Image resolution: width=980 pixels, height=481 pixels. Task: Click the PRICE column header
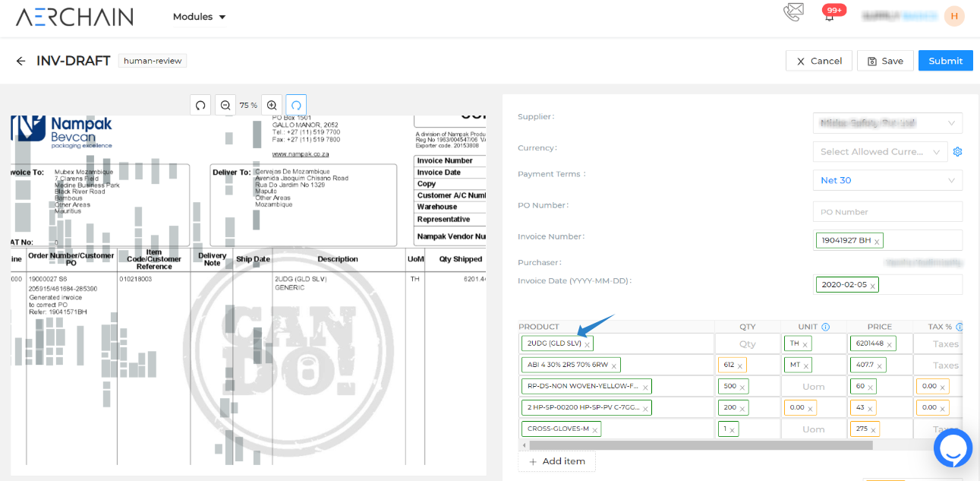(x=880, y=327)
